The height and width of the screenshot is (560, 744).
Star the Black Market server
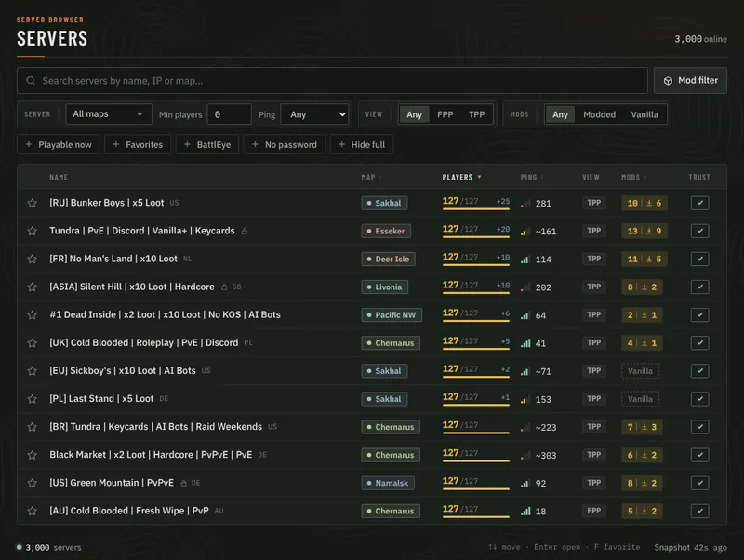click(x=32, y=455)
